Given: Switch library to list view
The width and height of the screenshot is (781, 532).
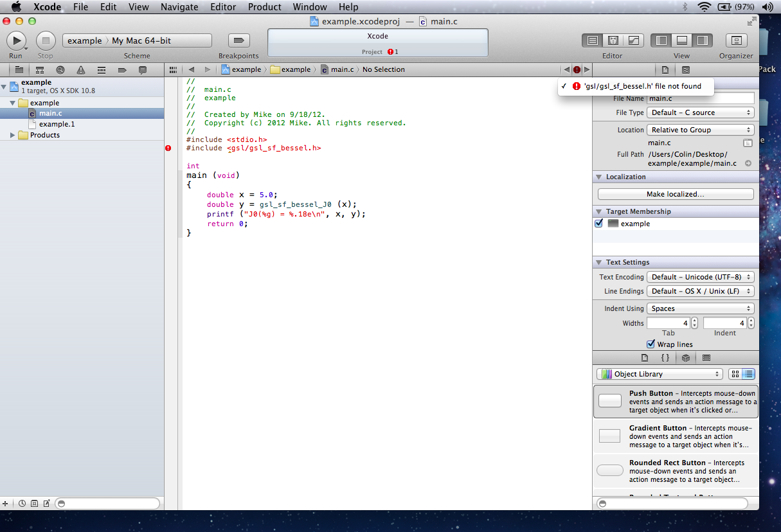Looking at the screenshot, I should point(749,374).
